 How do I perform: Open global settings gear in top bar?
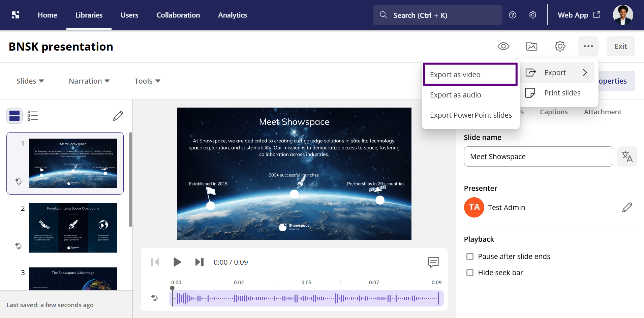[533, 15]
